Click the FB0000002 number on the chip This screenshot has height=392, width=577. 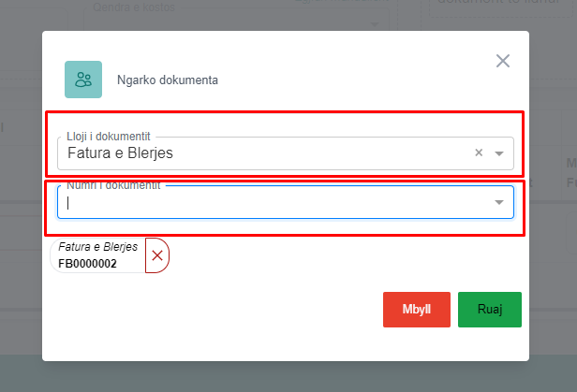(x=87, y=264)
